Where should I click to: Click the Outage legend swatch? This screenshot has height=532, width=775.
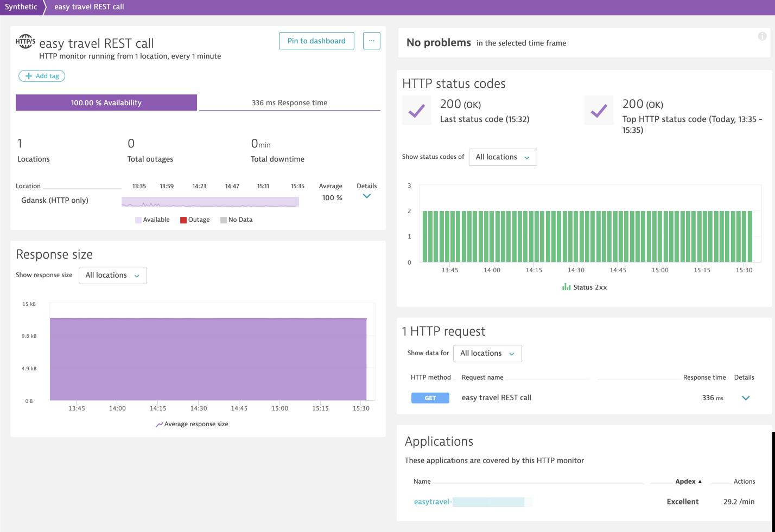[183, 220]
